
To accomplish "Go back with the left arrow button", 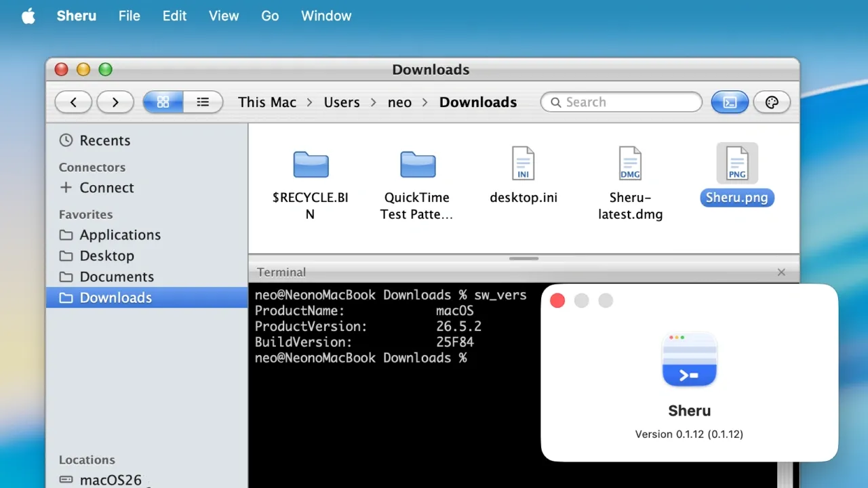I will click(73, 102).
